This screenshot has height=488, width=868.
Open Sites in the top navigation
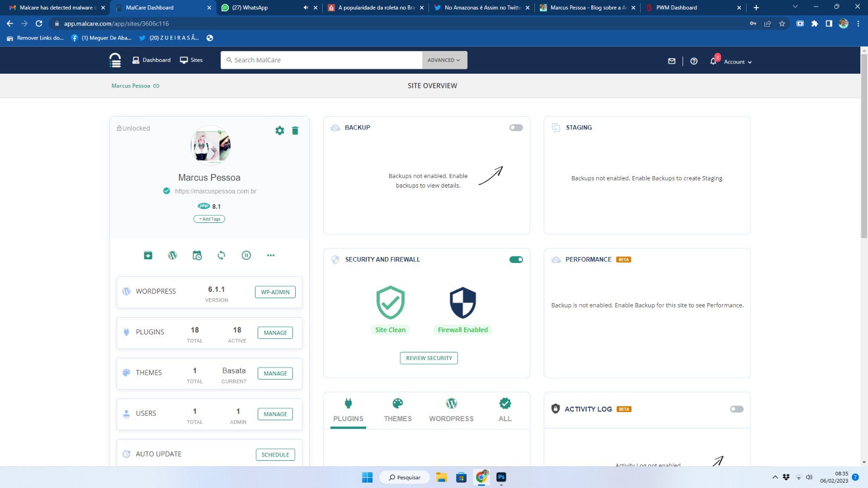point(192,60)
